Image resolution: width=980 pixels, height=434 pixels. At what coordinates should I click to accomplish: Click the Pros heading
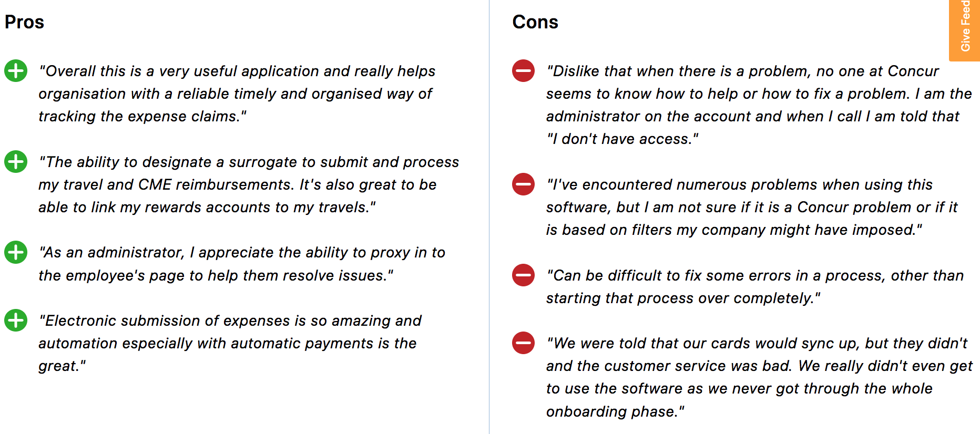[x=24, y=22]
